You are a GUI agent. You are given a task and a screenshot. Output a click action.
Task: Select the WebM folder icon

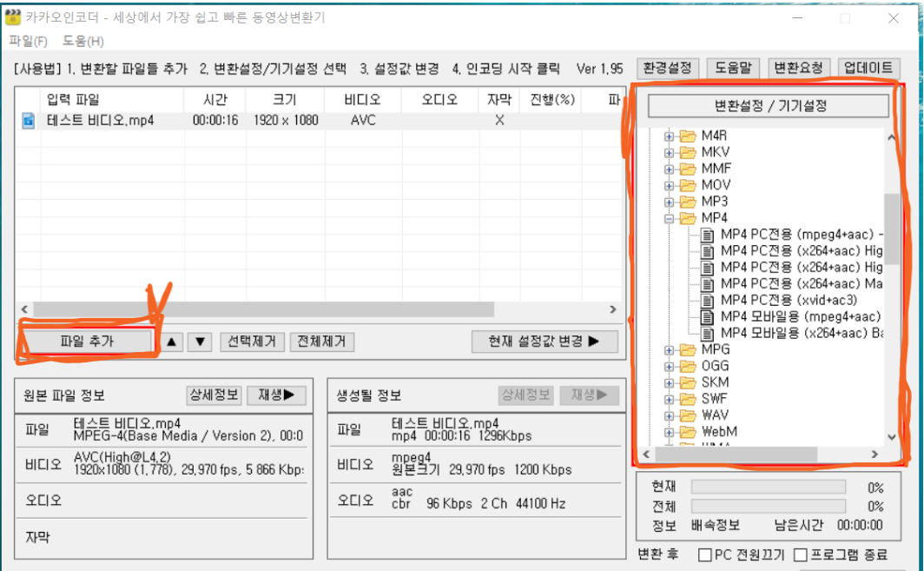click(x=688, y=433)
